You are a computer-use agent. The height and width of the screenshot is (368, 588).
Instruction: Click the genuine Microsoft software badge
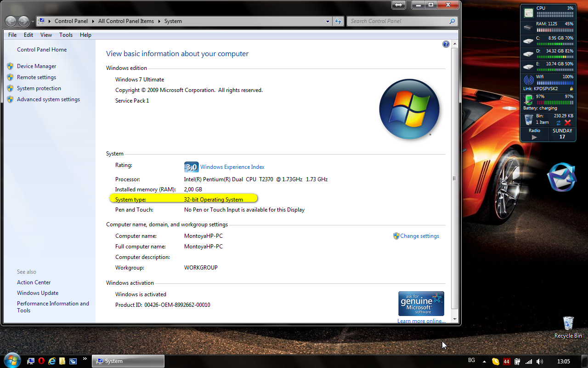point(421,304)
